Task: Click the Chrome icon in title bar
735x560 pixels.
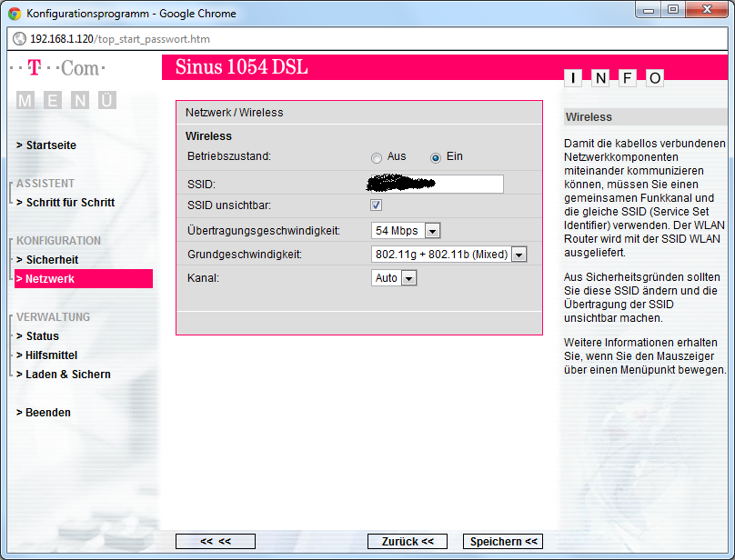Action: tap(15, 14)
